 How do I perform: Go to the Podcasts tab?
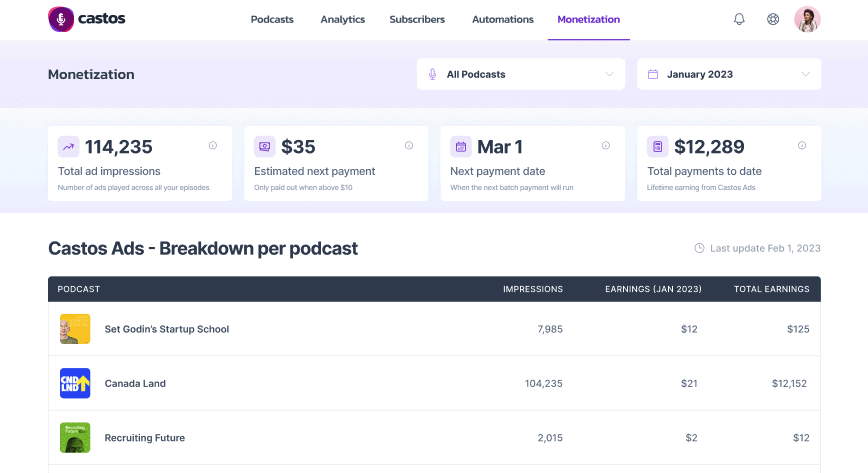272,19
